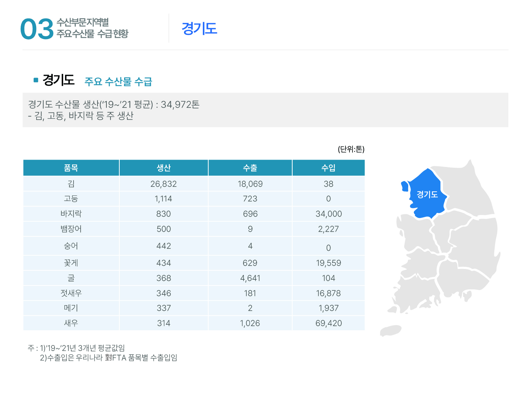Select the 젓새우 row label

coord(71,293)
